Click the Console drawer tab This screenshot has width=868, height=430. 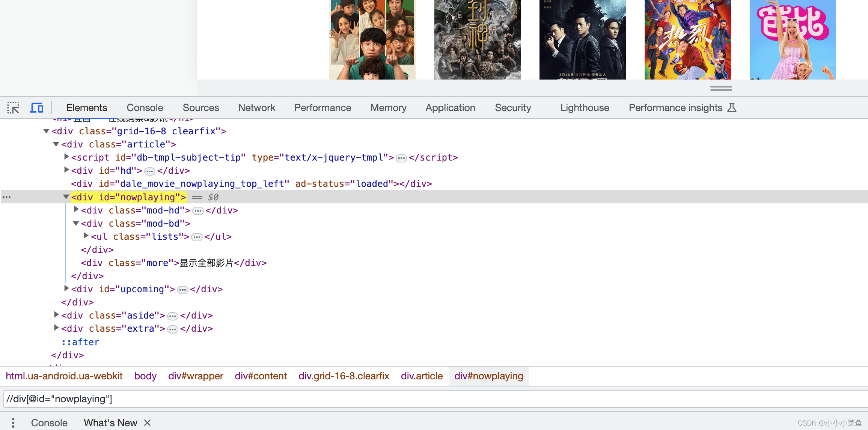pyautogui.click(x=49, y=422)
